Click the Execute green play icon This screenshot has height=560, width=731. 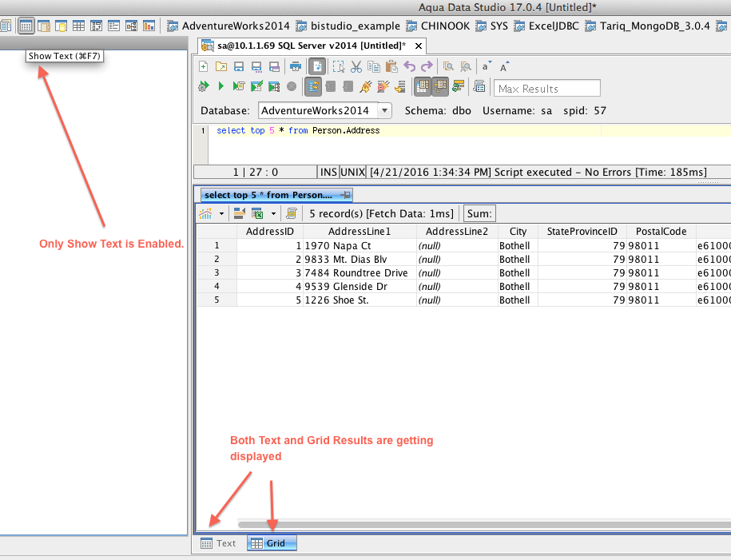(221, 86)
